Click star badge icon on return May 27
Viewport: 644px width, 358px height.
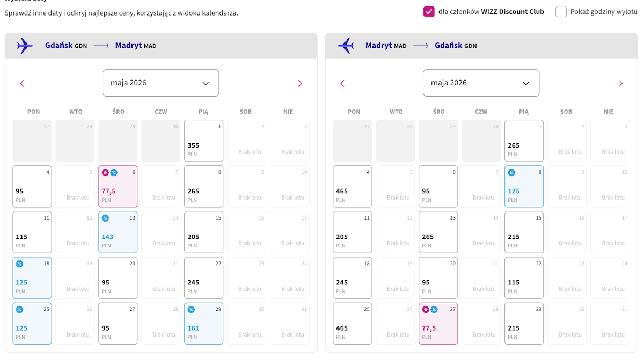point(426,309)
